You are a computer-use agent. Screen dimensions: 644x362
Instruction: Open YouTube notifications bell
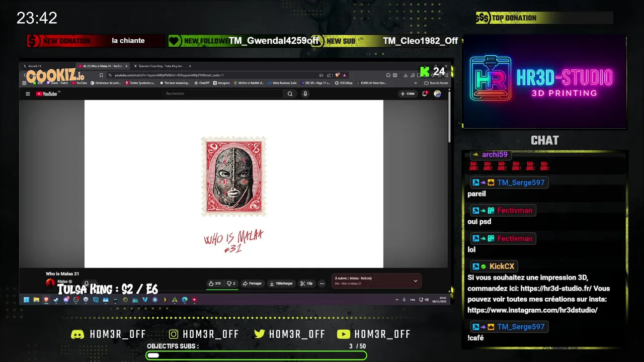pyautogui.click(x=425, y=94)
